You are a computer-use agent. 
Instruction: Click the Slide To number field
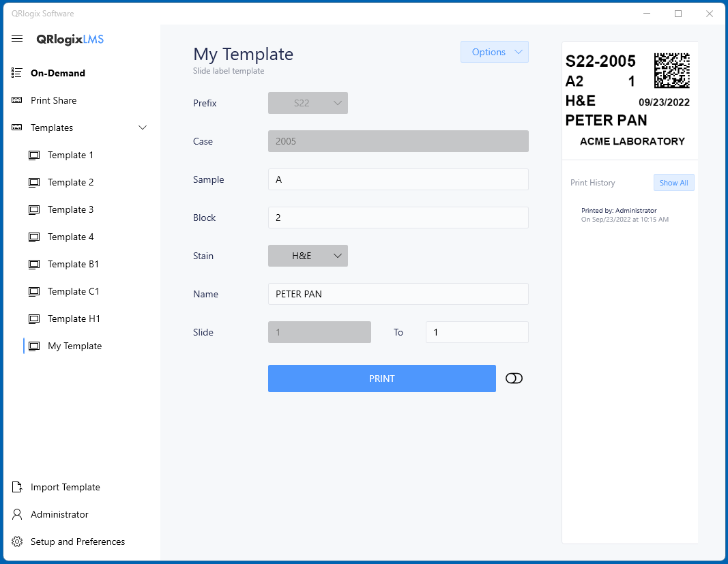[x=478, y=332]
